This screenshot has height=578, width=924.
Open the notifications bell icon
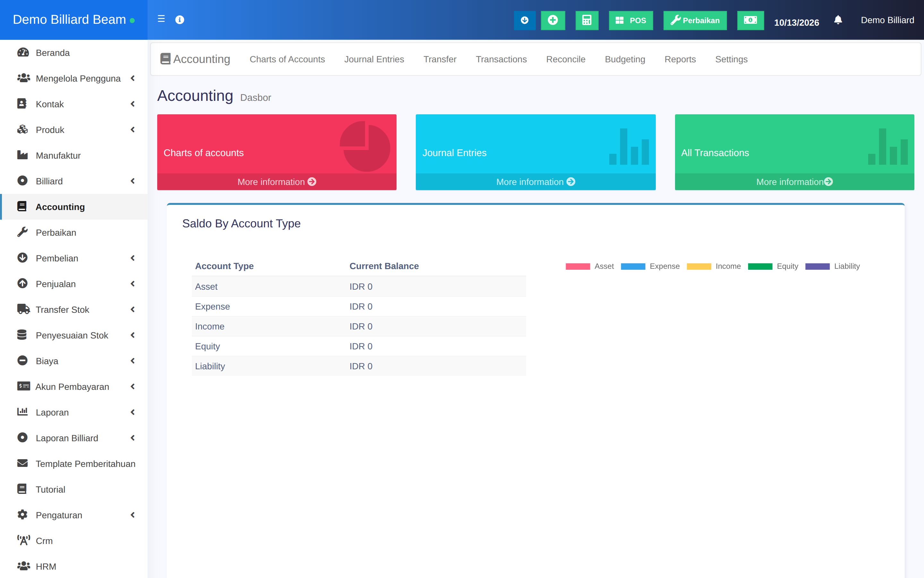click(838, 20)
